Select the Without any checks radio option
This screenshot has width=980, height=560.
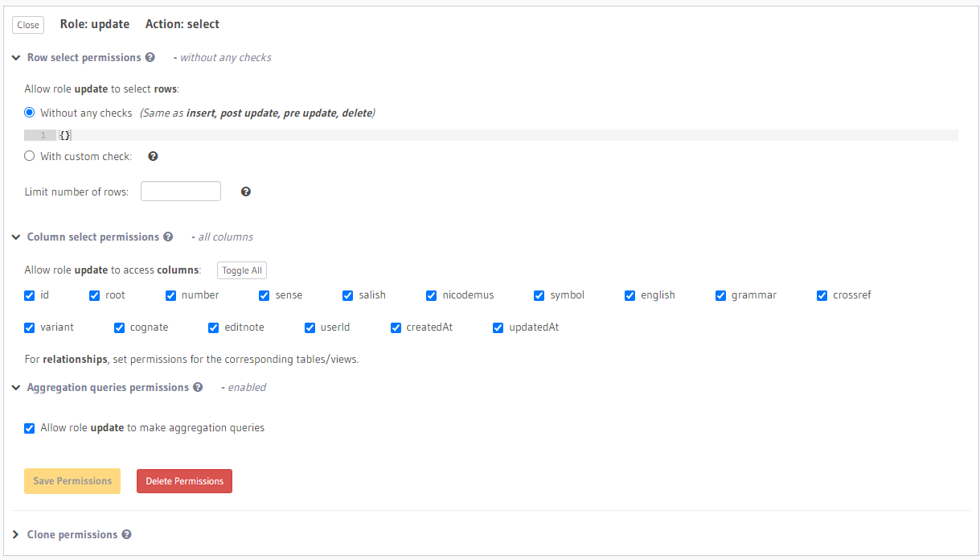tap(30, 113)
